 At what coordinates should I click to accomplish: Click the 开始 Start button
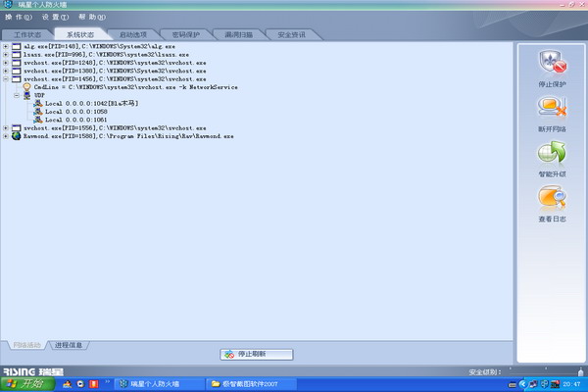pos(27,384)
